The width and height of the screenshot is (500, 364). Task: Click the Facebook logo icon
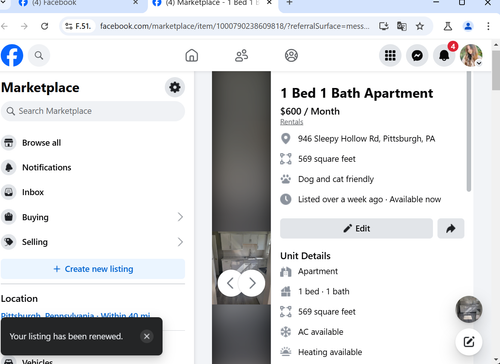(x=12, y=55)
